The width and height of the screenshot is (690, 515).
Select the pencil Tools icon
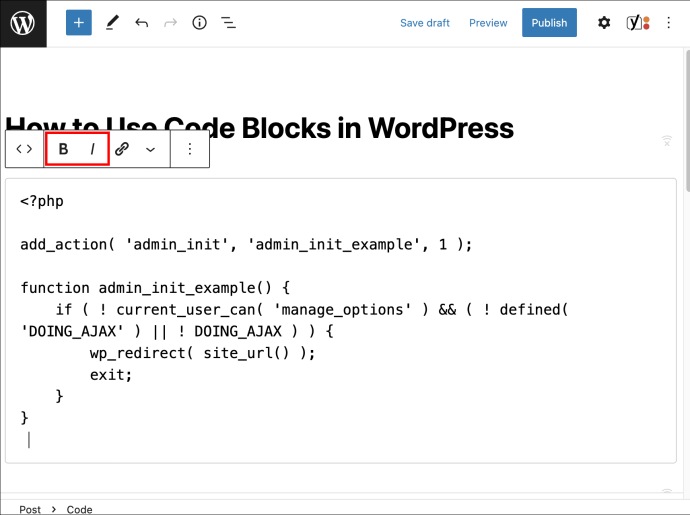(112, 22)
